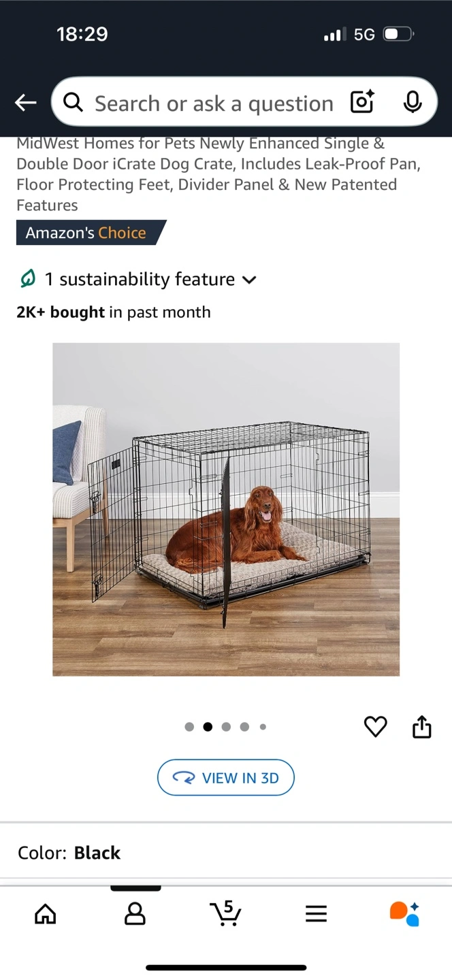Tap the share icon
452x980 pixels.
[422, 727]
